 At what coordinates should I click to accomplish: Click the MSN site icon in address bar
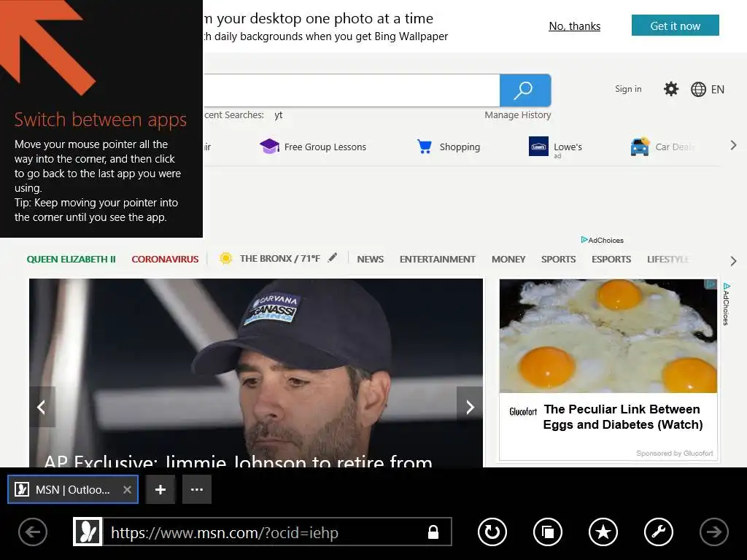(x=88, y=532)
